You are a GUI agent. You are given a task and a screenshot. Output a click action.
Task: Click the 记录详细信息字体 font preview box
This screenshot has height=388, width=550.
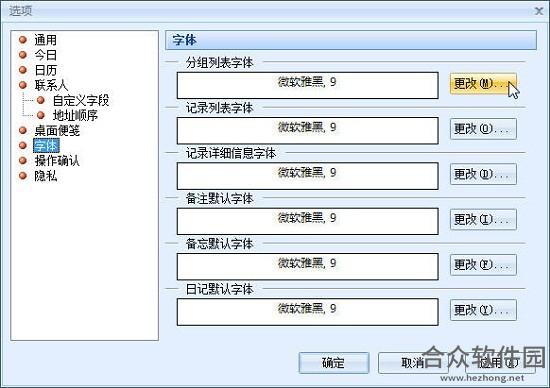click(308, 176)
